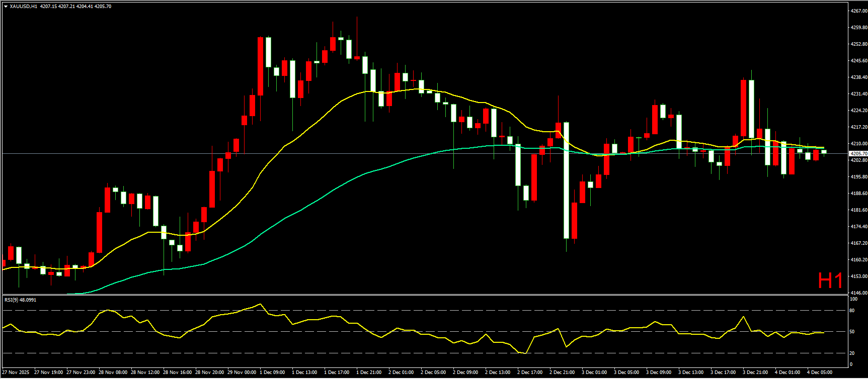This screenshot has height=379, width=868.
Task: Open the chart menu arrow beside XAUUSD,H1
Action: 6,7
